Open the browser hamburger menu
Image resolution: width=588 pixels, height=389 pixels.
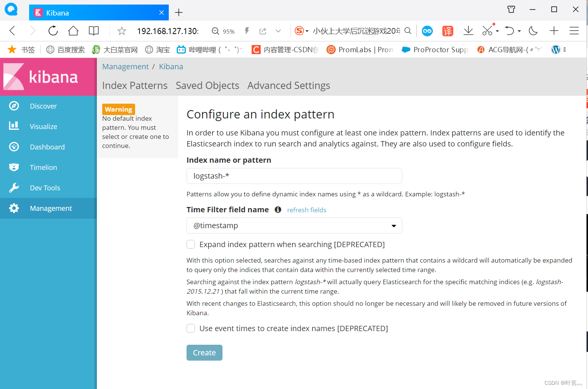click(x=574, y=31)
